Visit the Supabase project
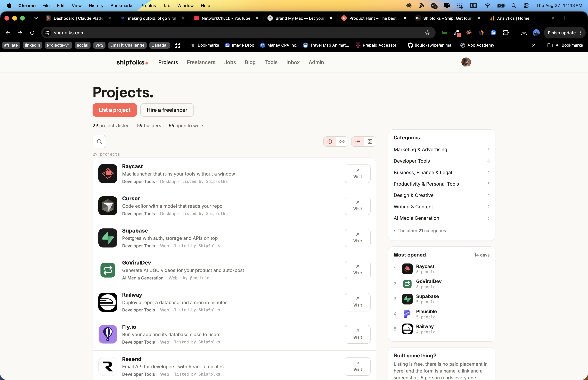 [357, 238]
